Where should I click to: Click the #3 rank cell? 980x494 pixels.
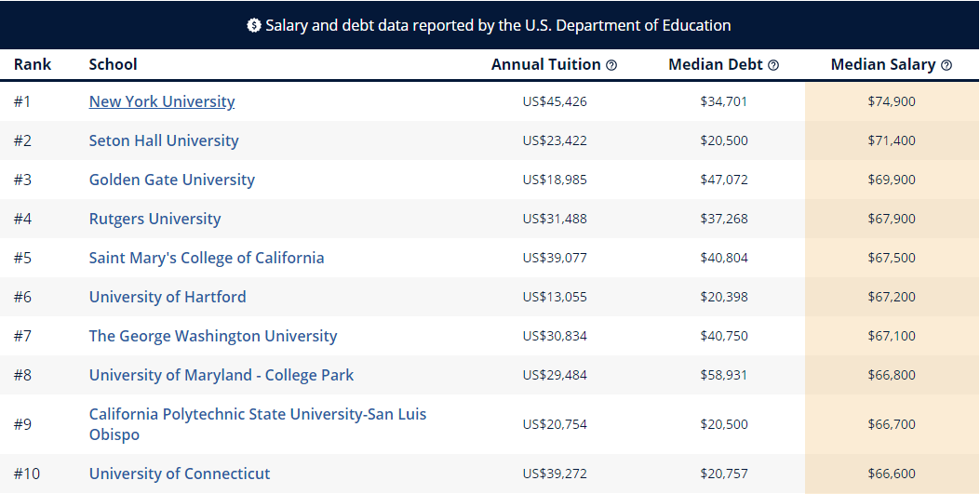pyautogui.click(x=22, y=180)
